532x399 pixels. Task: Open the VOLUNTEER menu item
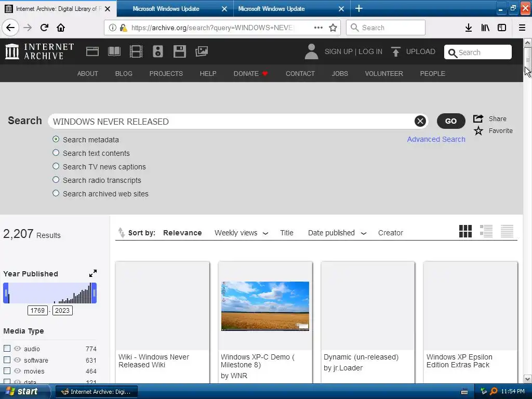point(384,74)
